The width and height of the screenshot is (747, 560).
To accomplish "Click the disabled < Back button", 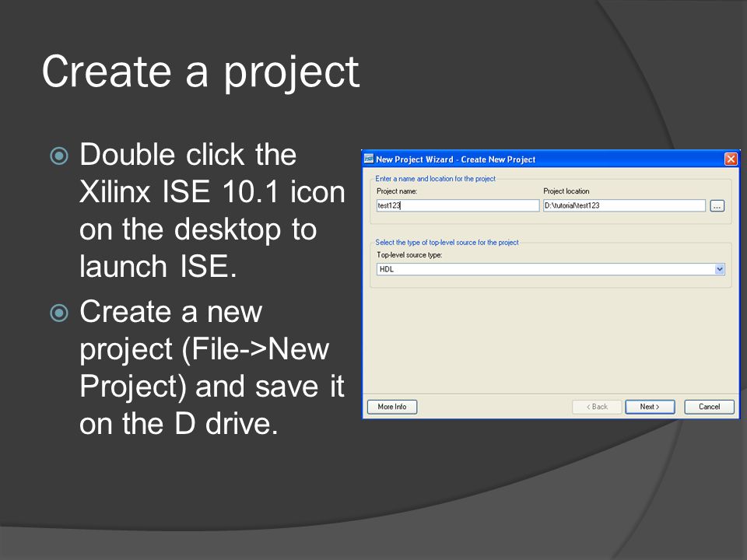I will [597, 407].
